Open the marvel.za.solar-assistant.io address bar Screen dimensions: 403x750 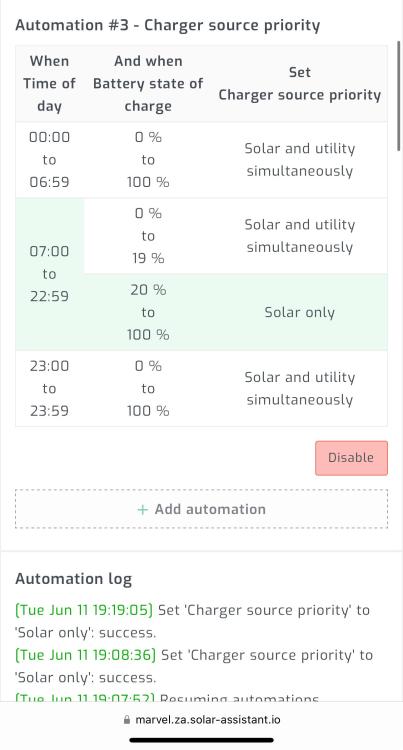[202, 719]
